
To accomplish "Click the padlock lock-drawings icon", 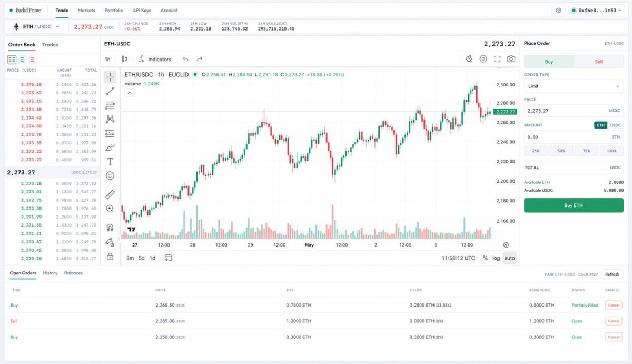I will (110, 257).
